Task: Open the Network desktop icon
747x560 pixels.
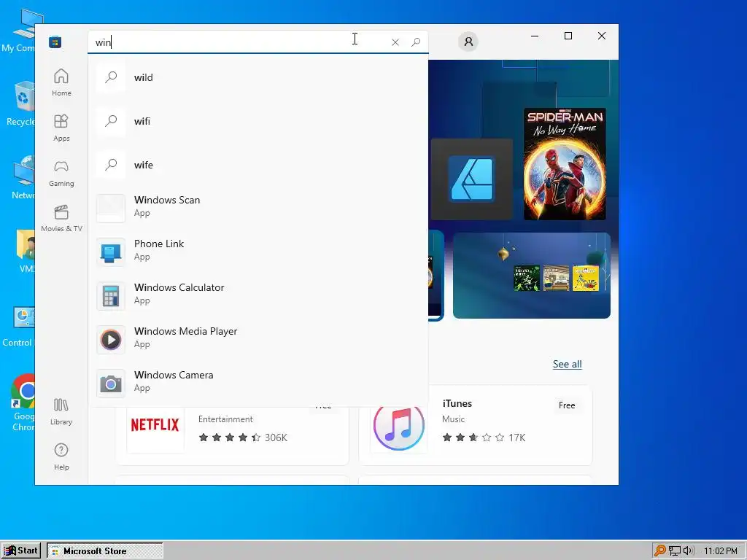Action: click(x=23, y=177)
